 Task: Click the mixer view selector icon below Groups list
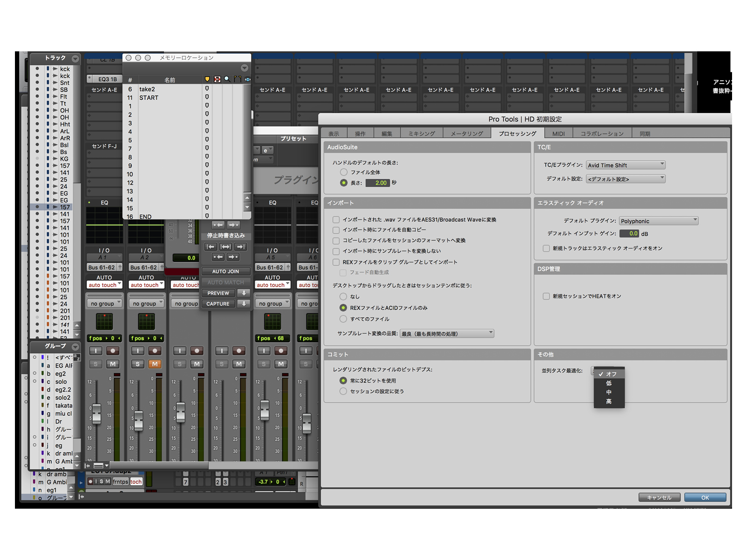(x=100, y=466)
